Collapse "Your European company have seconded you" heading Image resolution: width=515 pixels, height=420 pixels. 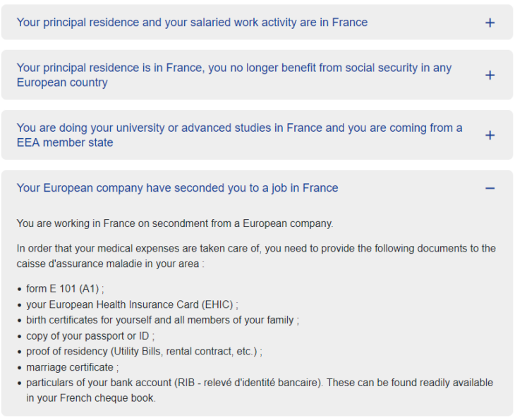[x=177, y=188]
